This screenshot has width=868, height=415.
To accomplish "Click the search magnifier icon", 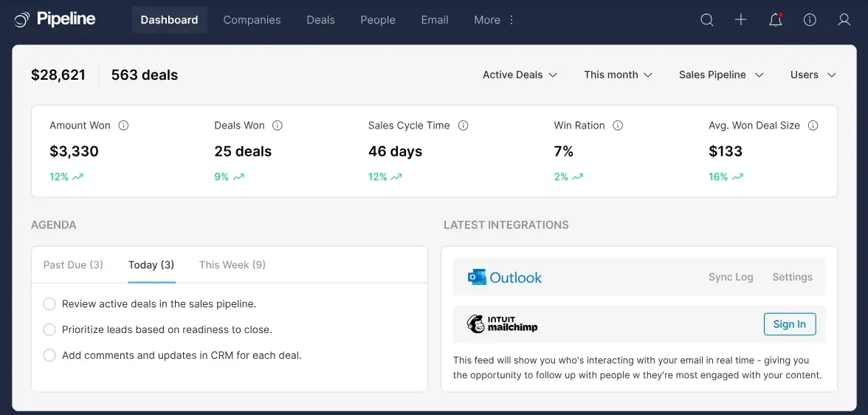I will tap(706, 20).
